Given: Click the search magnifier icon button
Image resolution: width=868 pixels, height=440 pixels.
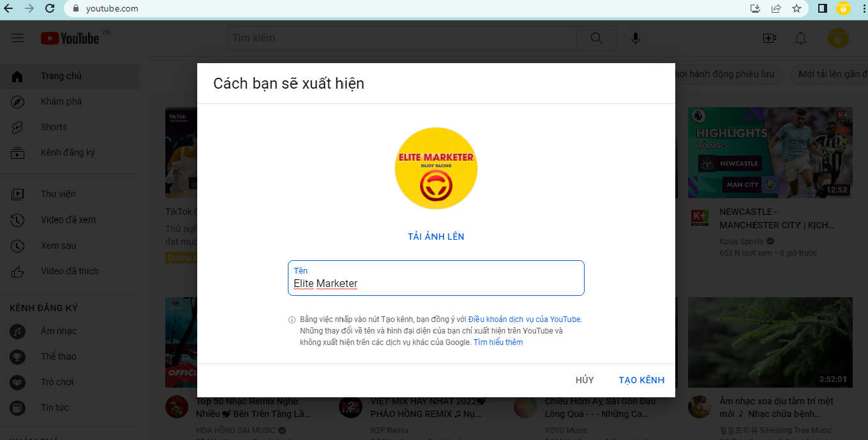Looking at the screenshot, I should (x=597, y=38).
